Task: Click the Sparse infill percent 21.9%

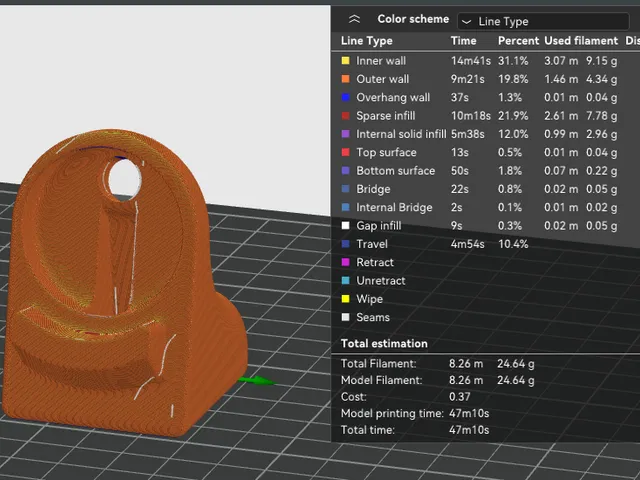Action: coord(513,116)
